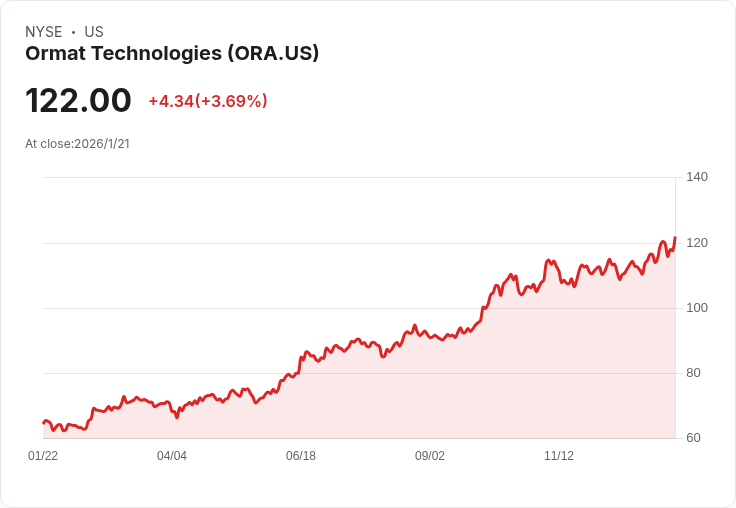Select the US market label
The image size is (736, 508).
tap(94, 32)
